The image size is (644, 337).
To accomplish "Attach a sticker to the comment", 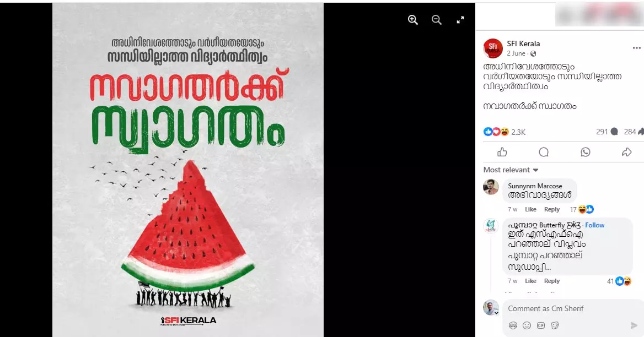I will [x=555, y=325].
